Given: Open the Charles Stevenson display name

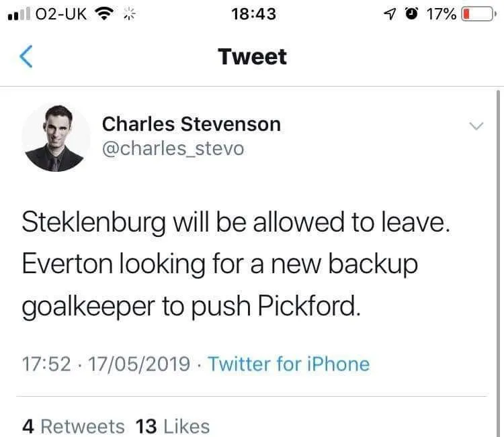Looking at the screenshot, I should [x=191, y=124].
